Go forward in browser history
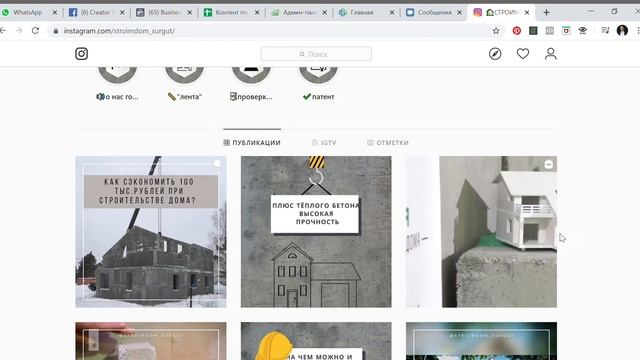Viewport: 640px width, 360px height. pyautogui.click(x=19, y=31)
